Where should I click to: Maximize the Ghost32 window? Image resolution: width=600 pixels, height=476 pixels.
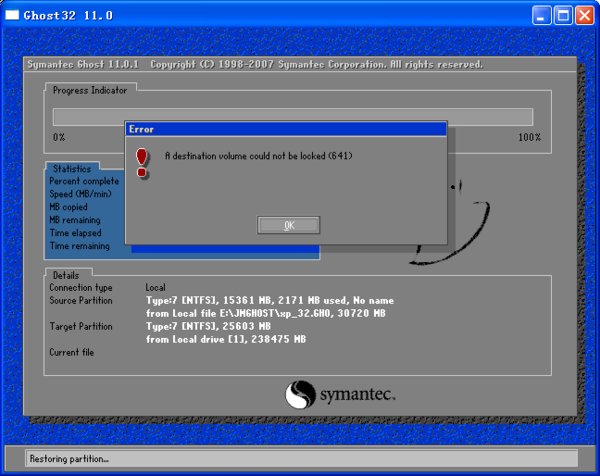[562, 15]
